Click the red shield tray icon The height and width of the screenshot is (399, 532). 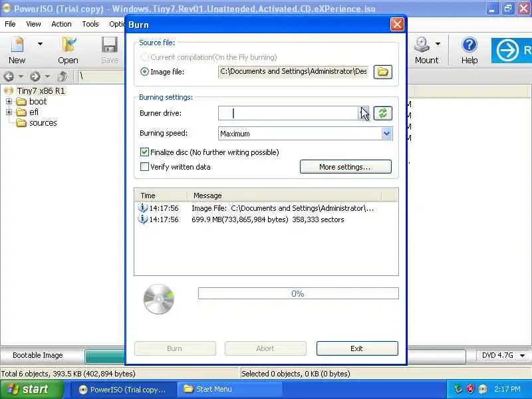pyautogui.click(x=471, y=389)
